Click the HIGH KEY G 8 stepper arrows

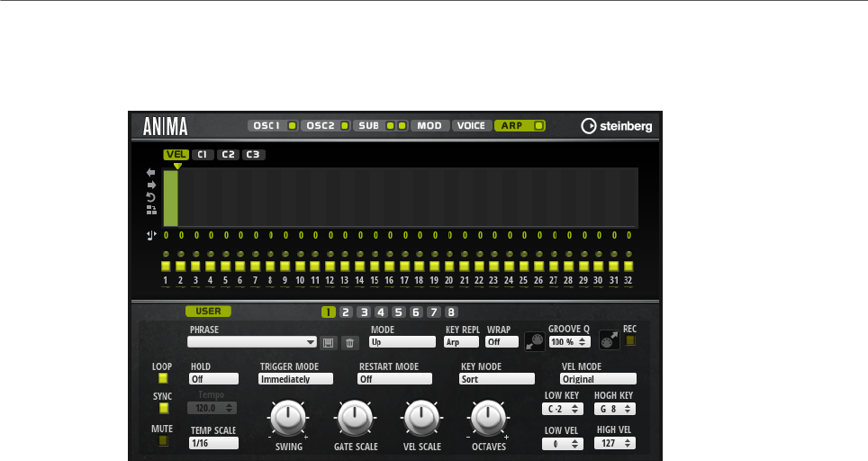[x=628, y=409]
